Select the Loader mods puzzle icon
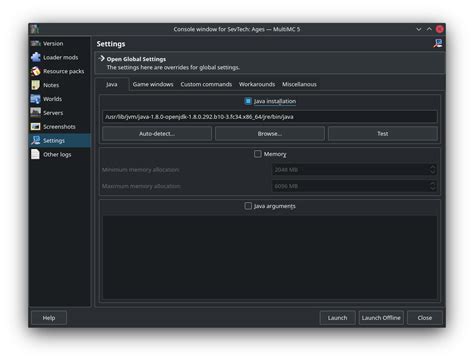 (x=35, y=57)
